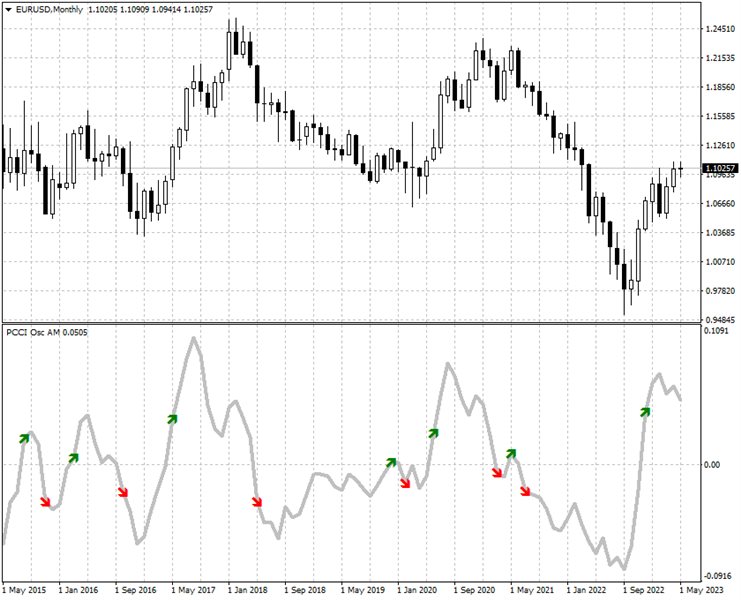Click the 1 May 2021 date label
The width and height of the screenshot is (741, 600).
tap(532, 590)
